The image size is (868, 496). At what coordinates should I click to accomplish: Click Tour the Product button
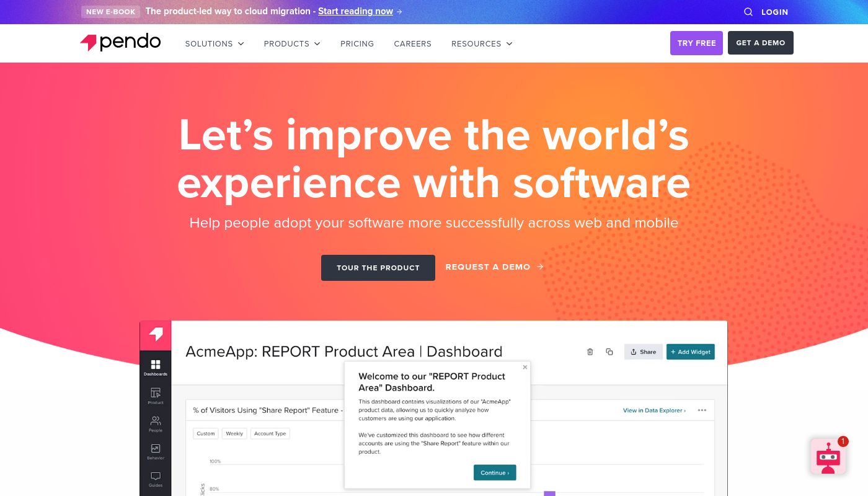[378, 268]
